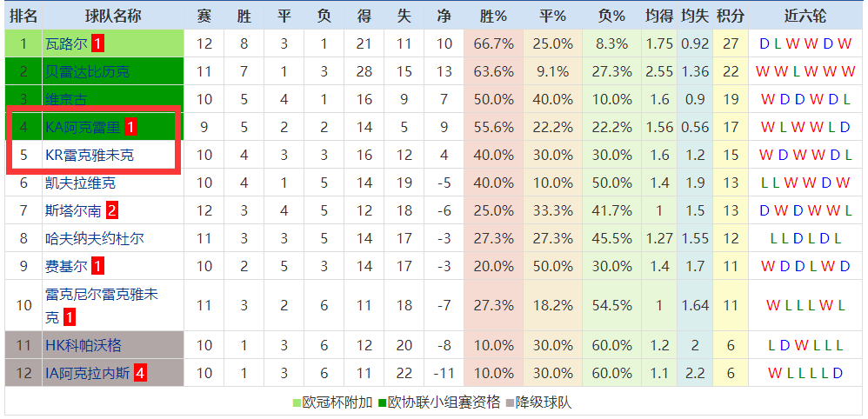868x419 pixels.
Task: Sort by 积分 column header
Action: pos(731,16)
